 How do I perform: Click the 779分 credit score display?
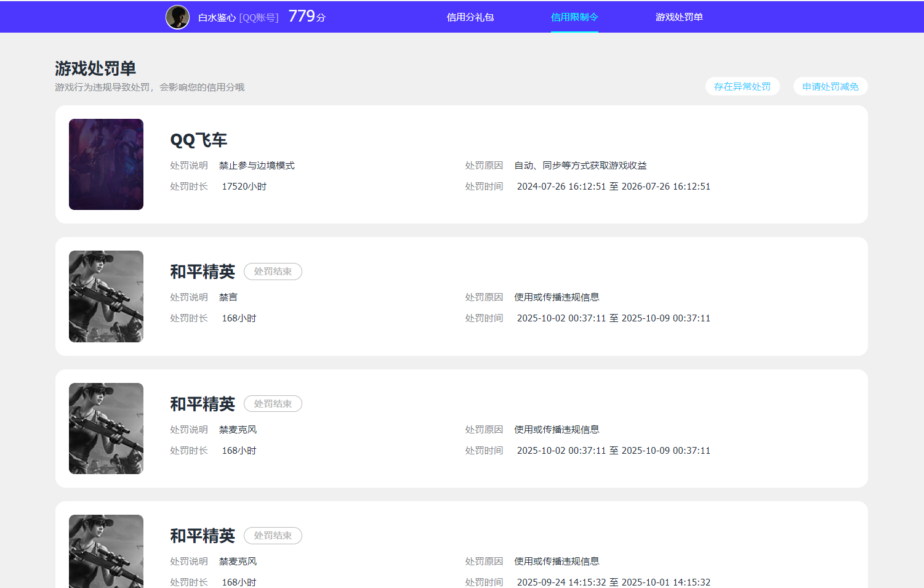[x=307, y=17]
